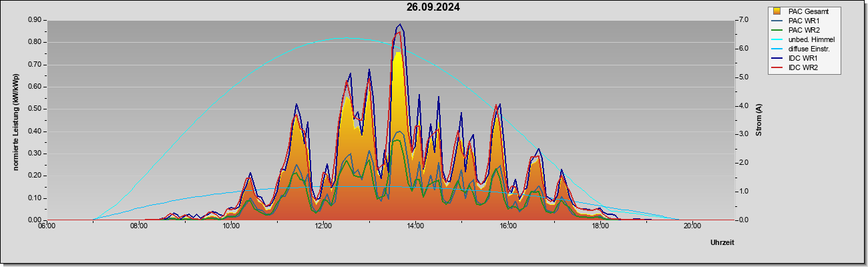Click the Strom (A) axis label
Viewport: 868px width, 267px height.
coord(758,120)
